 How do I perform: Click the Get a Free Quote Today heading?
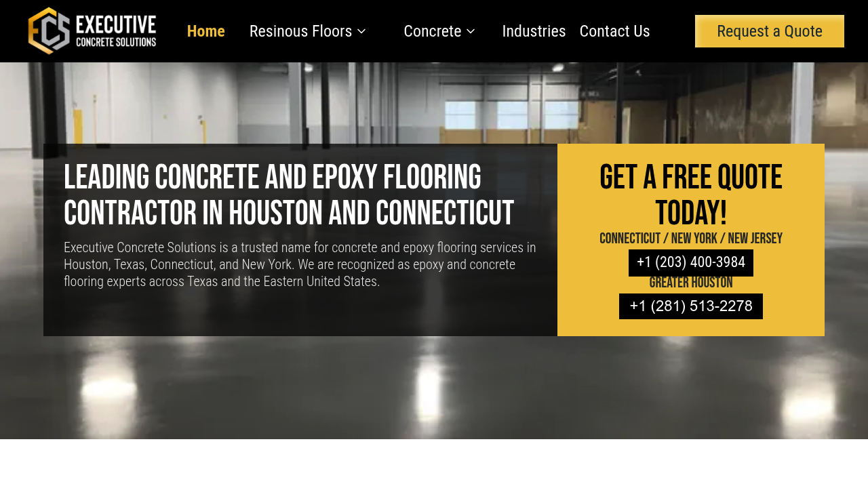click(x=691, y=195)
